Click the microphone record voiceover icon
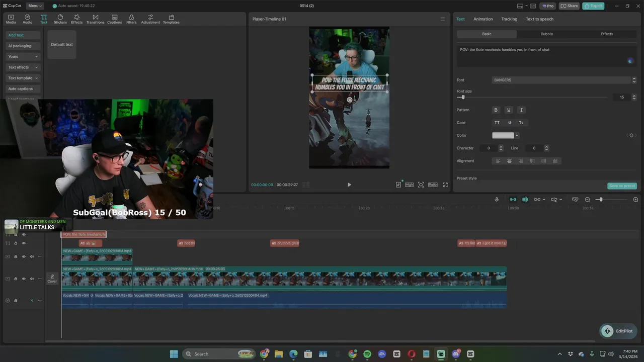The height and width of the screenshot is (362, 644). point(497,200)
